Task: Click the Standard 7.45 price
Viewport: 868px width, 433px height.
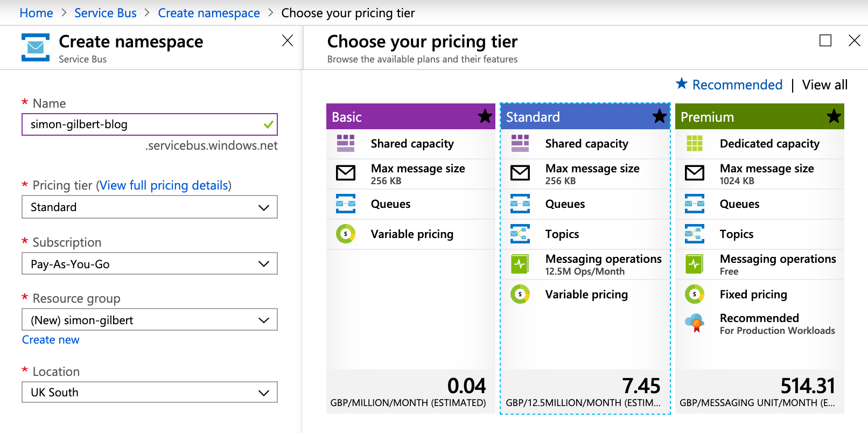Action: [x=641, y=386]
